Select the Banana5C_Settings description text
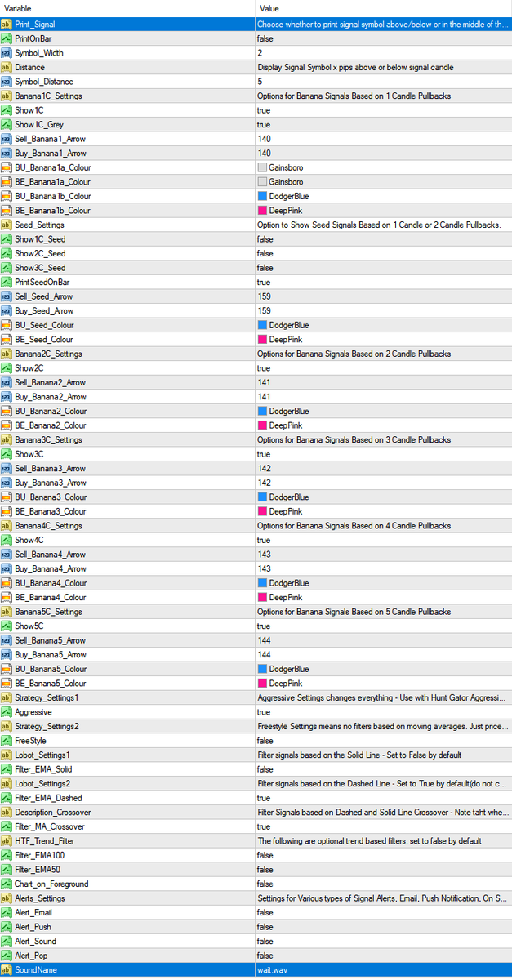This screenshot has height=980, width=512. [354, 612]
